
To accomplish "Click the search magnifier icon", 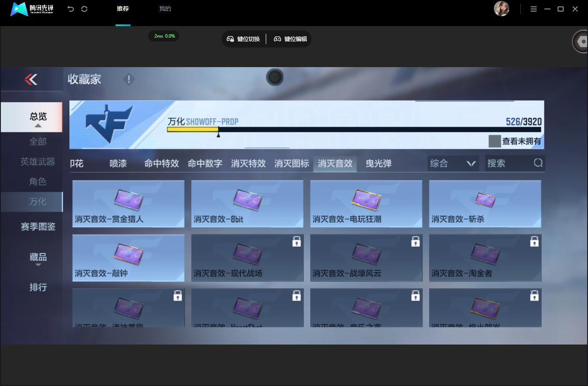I will tap(538, 163).
